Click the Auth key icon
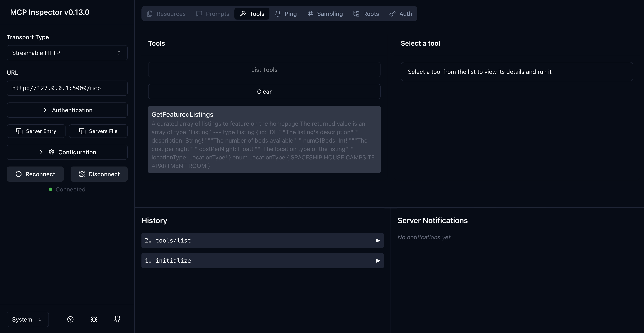Image resolution: width=644 pixels, height=333 pixels. point(392,14)
